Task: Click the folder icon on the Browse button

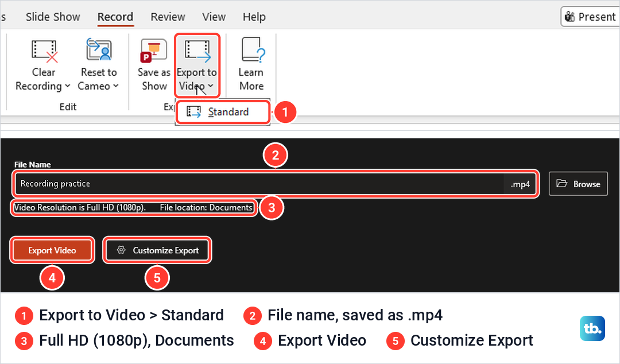Action: 561,183
